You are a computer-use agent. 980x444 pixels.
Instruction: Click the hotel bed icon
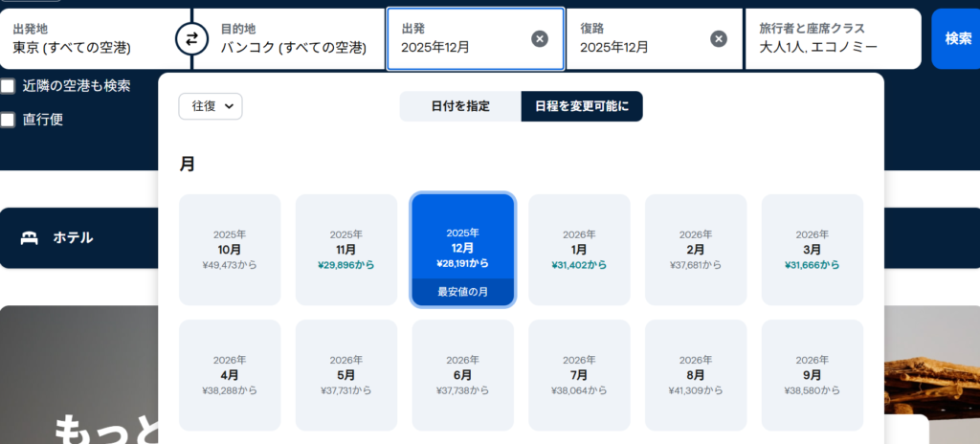pyautogui.click(x=29, y=237)
